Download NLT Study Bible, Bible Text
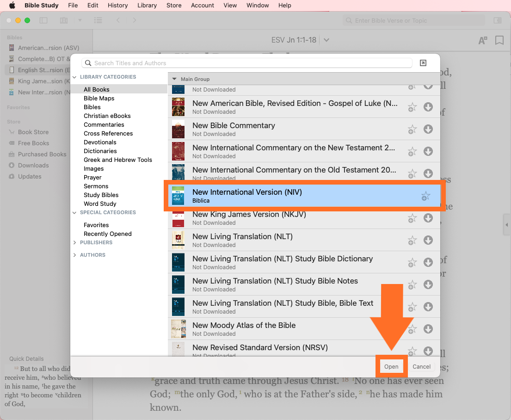This screenshot has width=511, height=420. [428, 307]
